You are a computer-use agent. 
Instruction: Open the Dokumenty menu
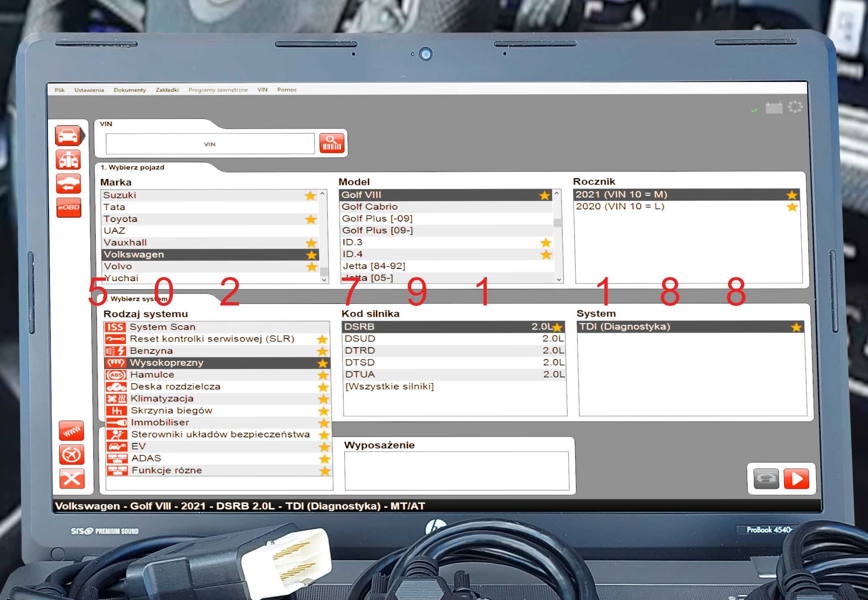[130, 90]
